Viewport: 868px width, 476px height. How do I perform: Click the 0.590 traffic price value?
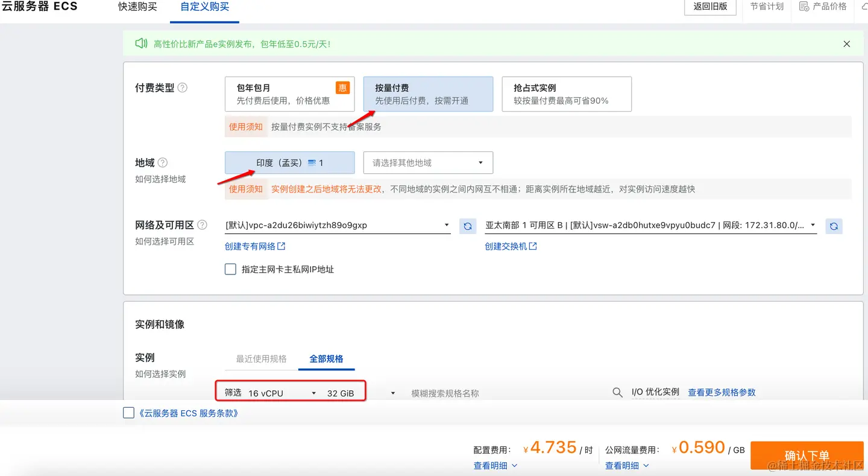coord(702,448)
